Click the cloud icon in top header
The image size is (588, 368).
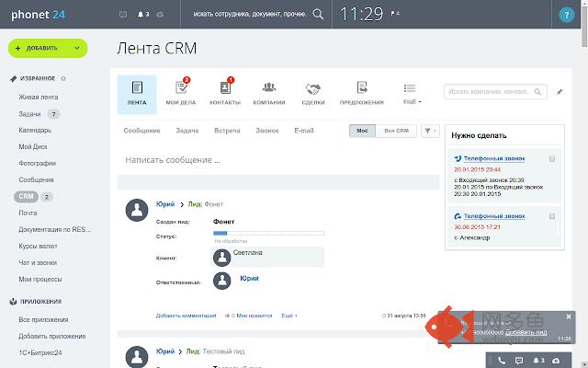(160, 15)
